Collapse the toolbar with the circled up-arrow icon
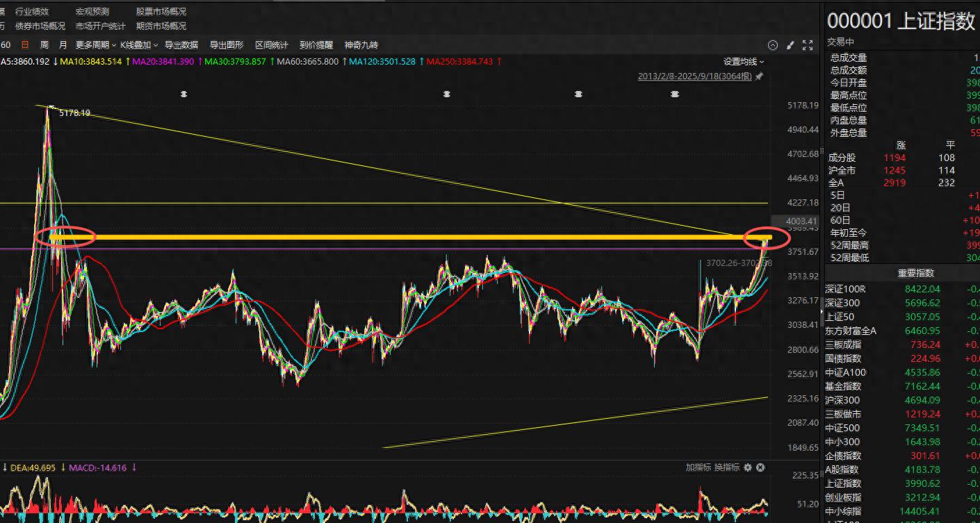This screenshot has width=980, height=523. coord(773,45)
